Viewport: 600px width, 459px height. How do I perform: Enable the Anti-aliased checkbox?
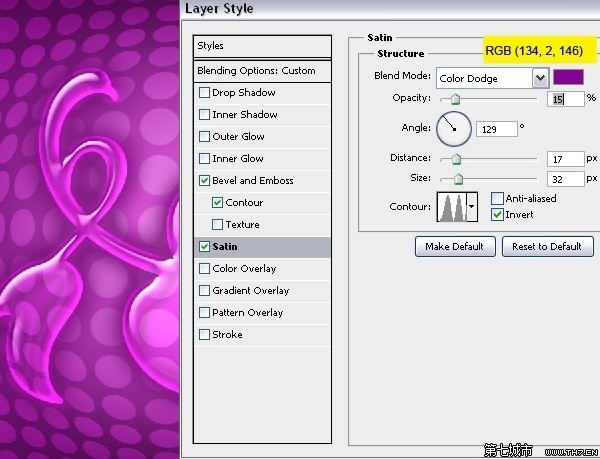497,199
